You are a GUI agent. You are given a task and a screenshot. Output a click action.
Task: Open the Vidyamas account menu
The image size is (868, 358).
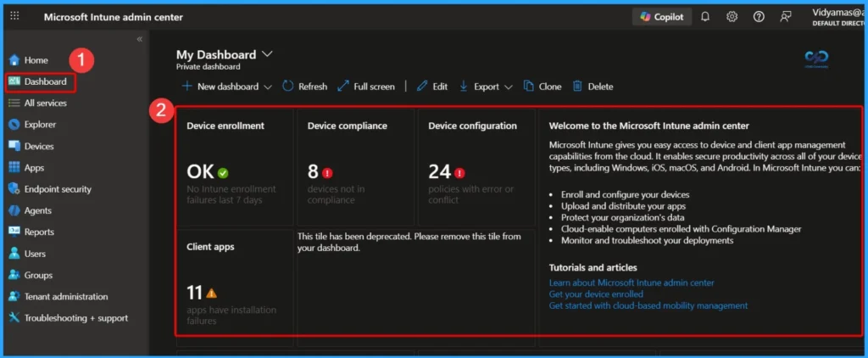click(838, 17)
